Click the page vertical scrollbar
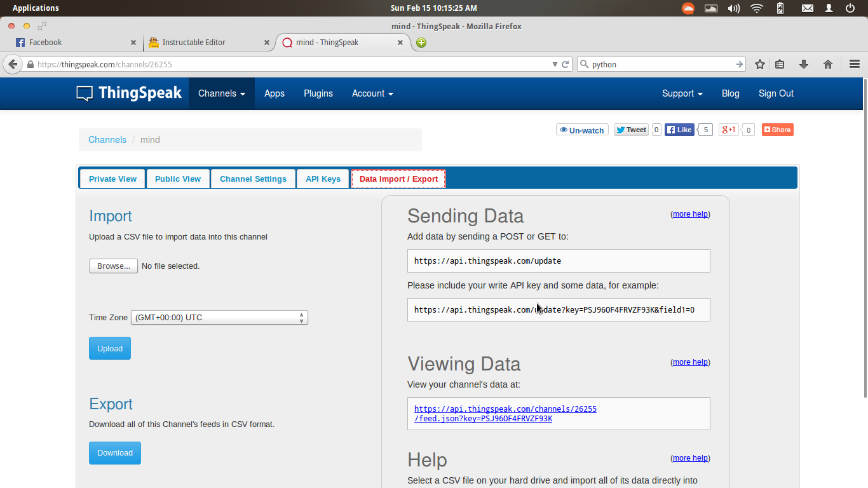This screenshot has height=488, width=868. (865, 239)
